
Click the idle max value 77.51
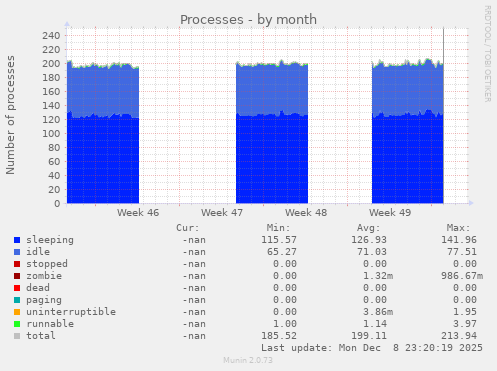tap(462, 252)
